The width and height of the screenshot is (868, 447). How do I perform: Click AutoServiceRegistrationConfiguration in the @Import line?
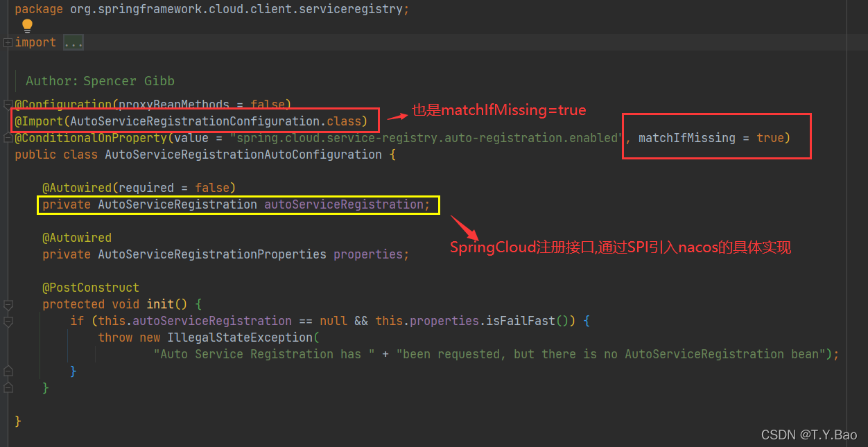195,121
